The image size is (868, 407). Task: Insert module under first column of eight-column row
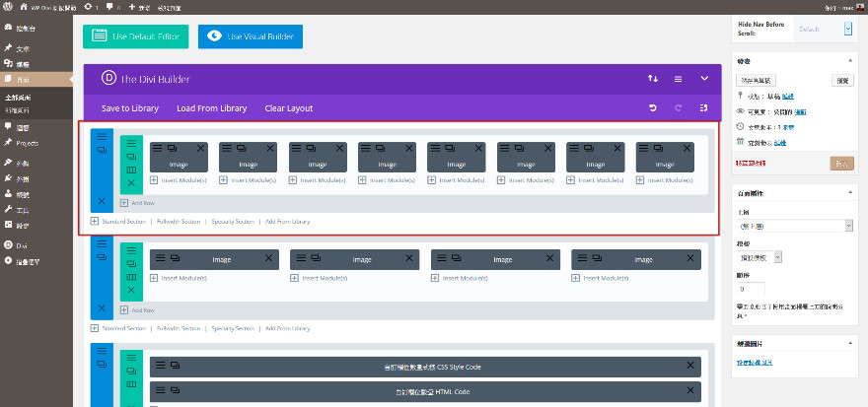(x=179, y=180)
